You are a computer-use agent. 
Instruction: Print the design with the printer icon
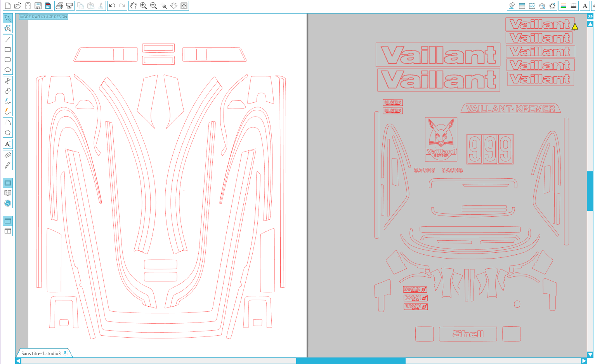tap(59, 6)
